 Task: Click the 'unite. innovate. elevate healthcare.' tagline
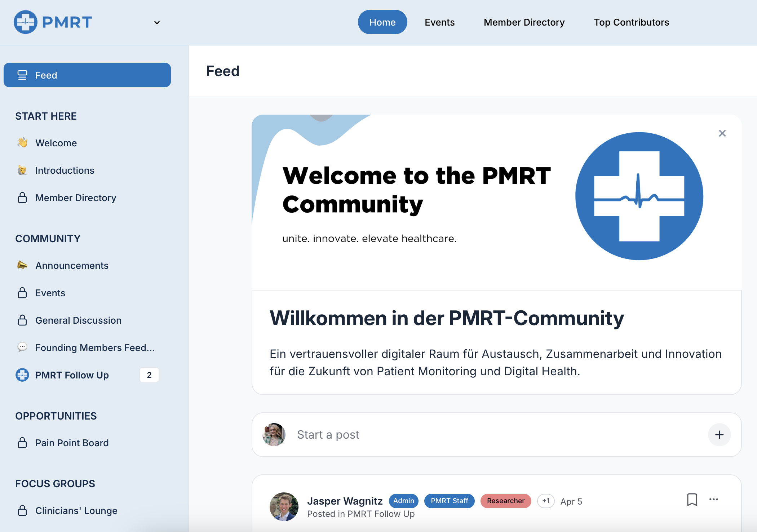369,239
